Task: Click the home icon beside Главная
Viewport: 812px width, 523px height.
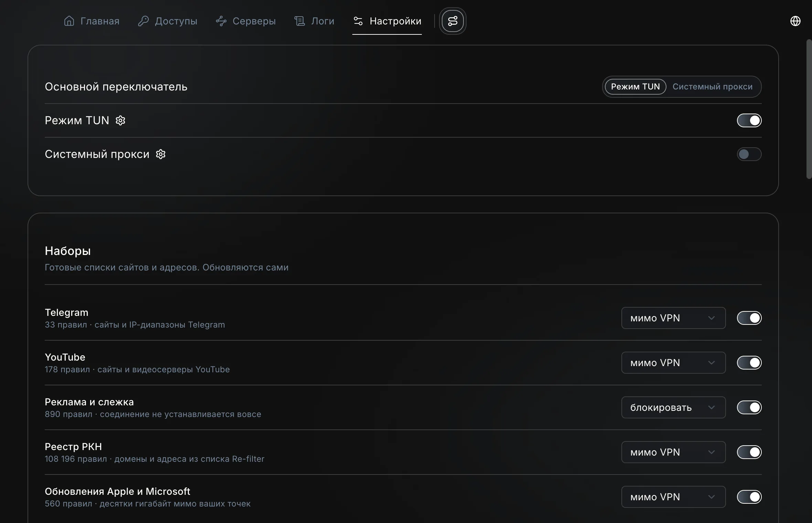Action: click(x=69, y=21)
